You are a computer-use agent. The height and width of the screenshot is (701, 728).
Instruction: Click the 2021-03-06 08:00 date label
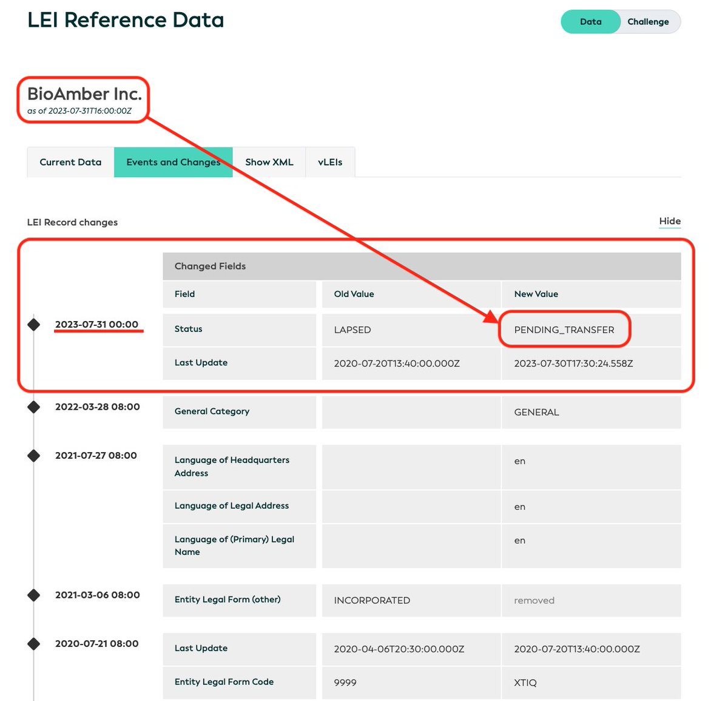pos(98,595)
